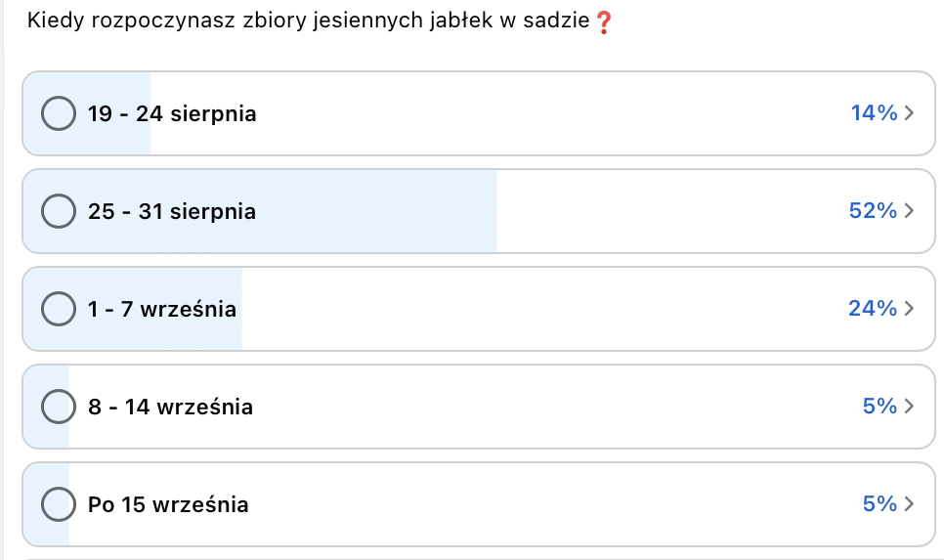The image size is (944, 560).
Task: Click the 52% vote percentage
Action: [x=873, y=211]
